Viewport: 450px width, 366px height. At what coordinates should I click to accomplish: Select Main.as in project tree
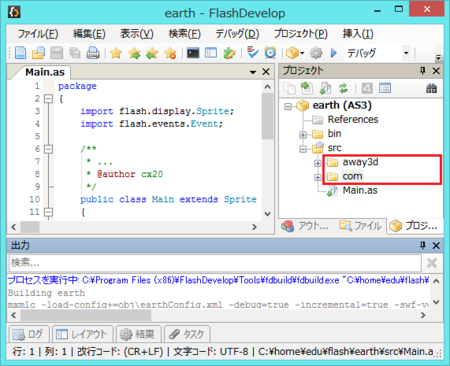360,191
